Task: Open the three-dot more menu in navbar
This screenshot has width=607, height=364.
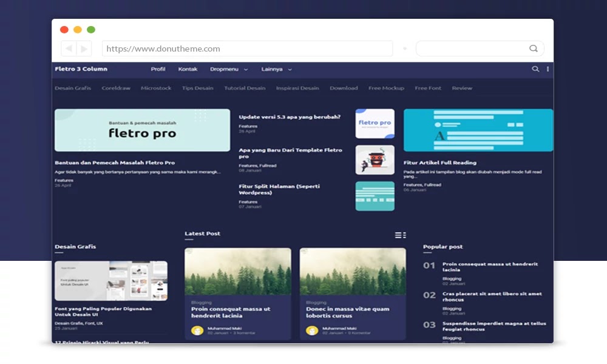Action: click(548, 69)
